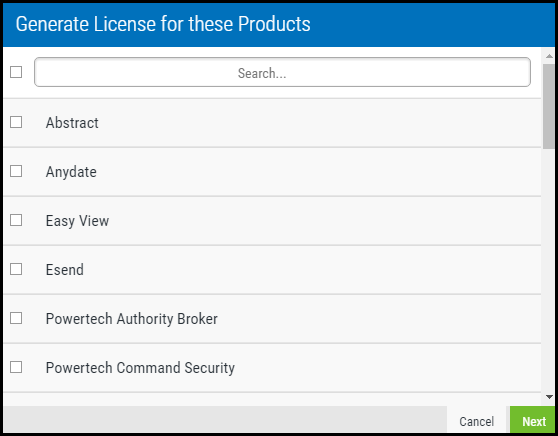Check the select-all checkbox beside Search
This screenshot has height=436, width=558.
click(16, 72)
